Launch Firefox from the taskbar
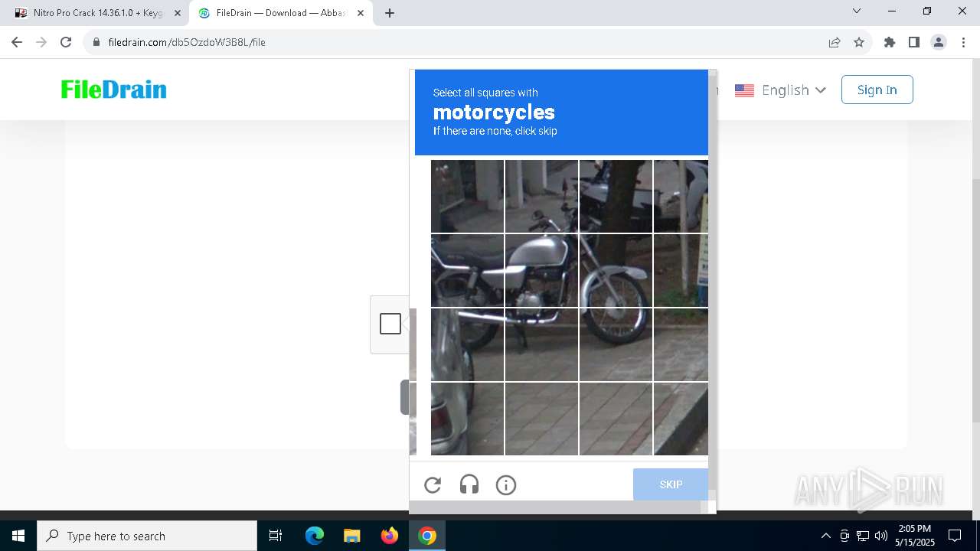Viewport: 980px width, 551px height. click(390, 536)
